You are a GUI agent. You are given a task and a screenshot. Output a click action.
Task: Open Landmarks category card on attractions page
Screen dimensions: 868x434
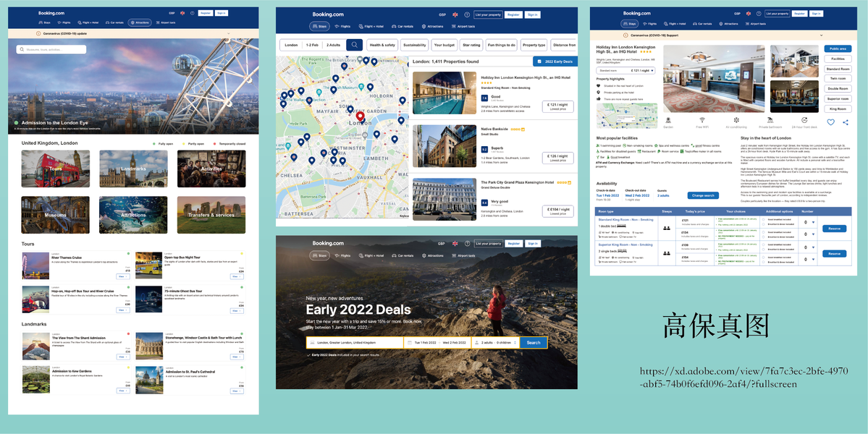[133, 169]
